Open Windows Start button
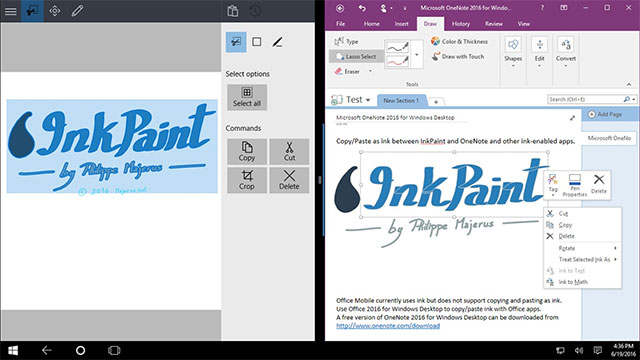 tap(13, 350)
